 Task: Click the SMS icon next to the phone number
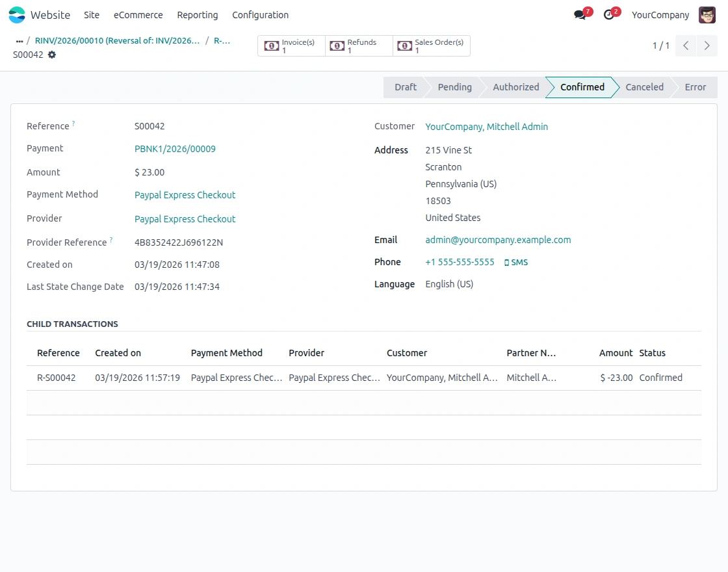click(x=516, y=262)
